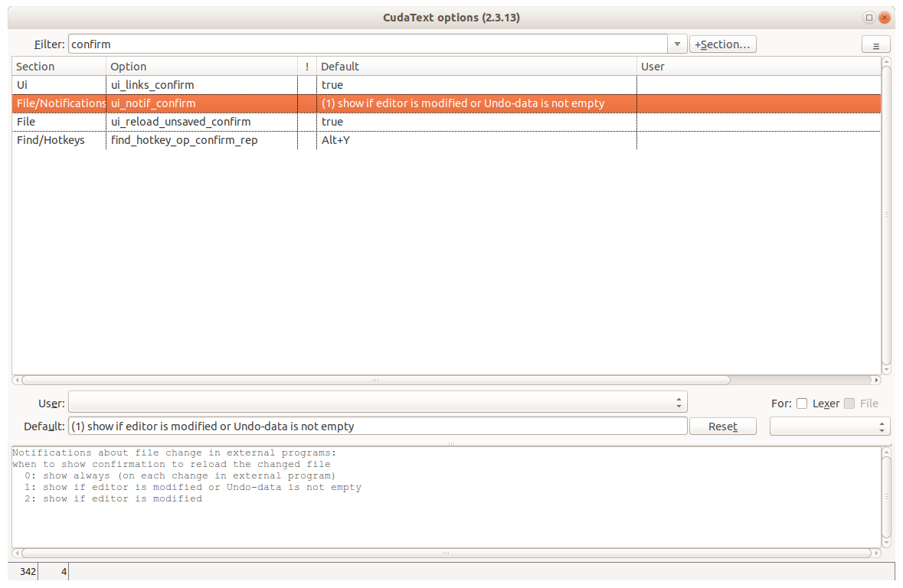Open the User value combo box
903x588 pixels.
[x=378, y=403]
